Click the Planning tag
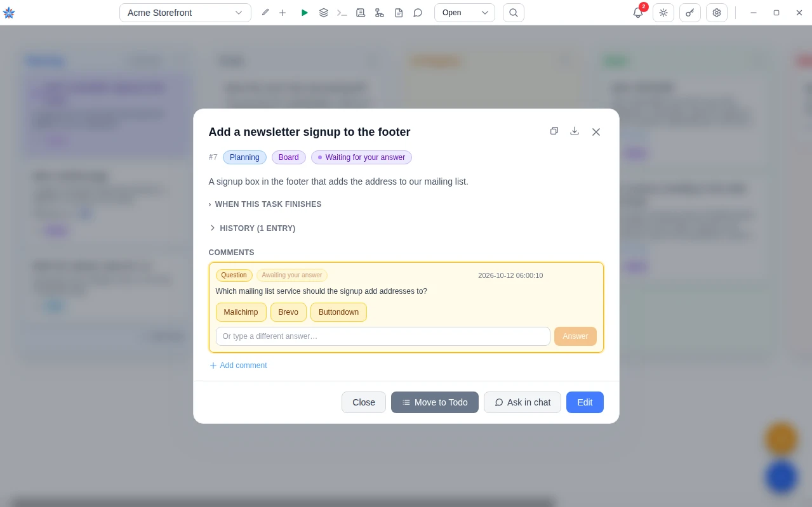This screenshot has height=507, width=812. [x=244, y=157]
